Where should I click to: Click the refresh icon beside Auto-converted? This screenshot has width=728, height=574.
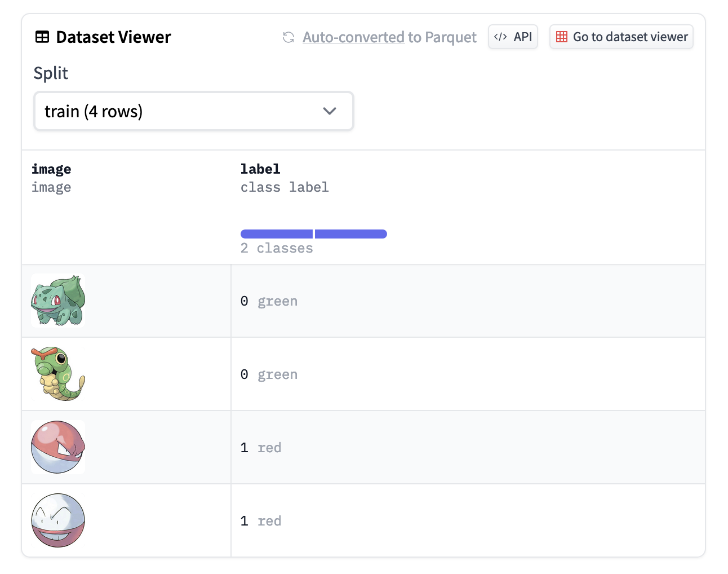tap(288, 37)
